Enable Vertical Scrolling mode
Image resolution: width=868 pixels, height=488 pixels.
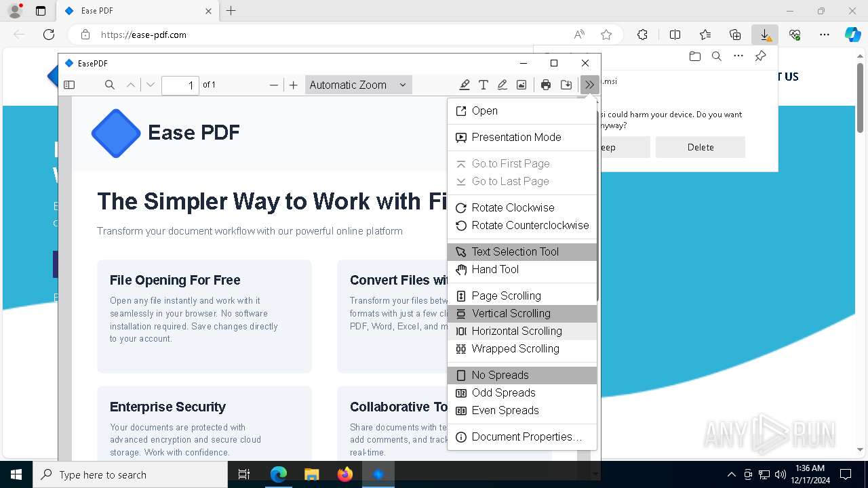[522, 314]
